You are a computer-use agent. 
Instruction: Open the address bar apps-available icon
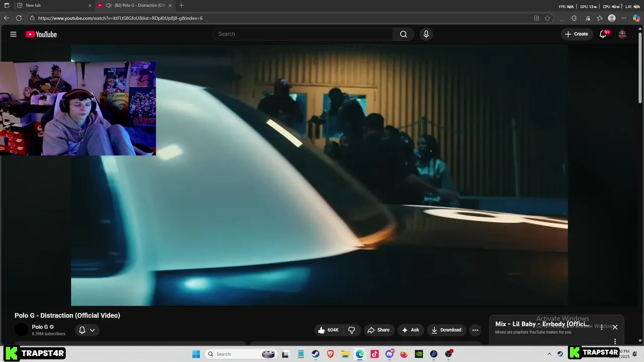pyautogui.click(x=536, y=18)
